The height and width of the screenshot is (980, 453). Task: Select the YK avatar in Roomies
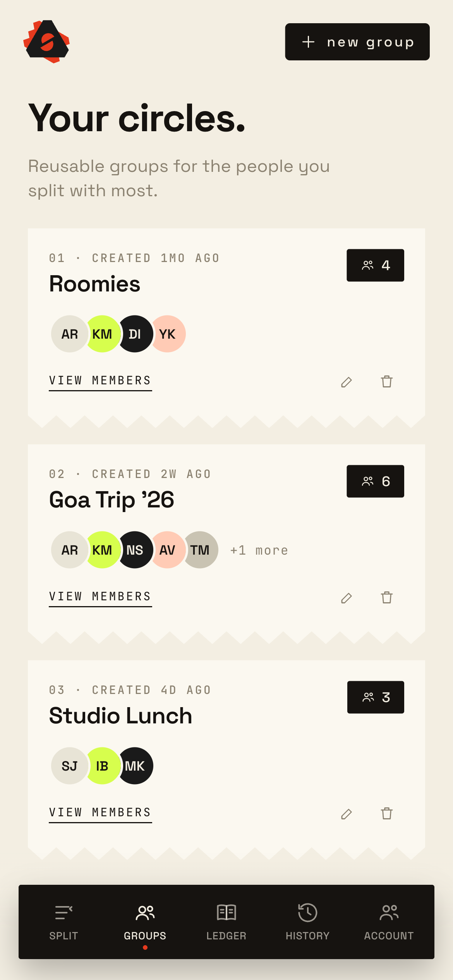(x=168, y=334)
